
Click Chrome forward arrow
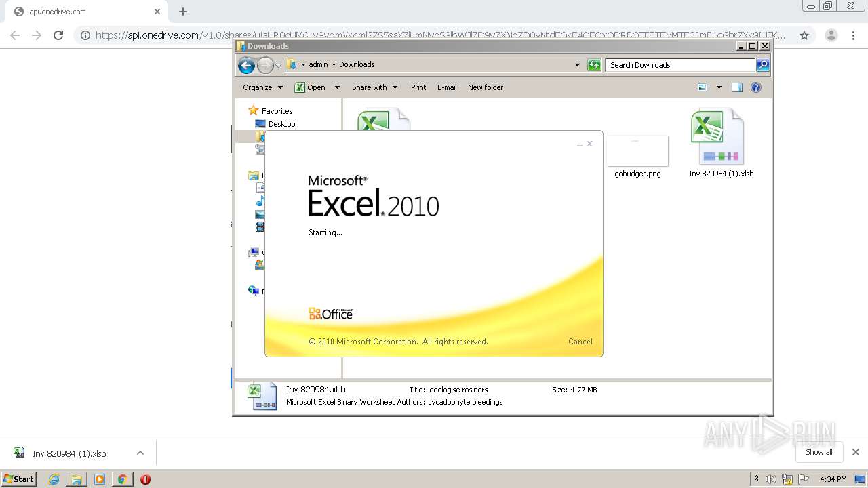[x=37, y=35]
